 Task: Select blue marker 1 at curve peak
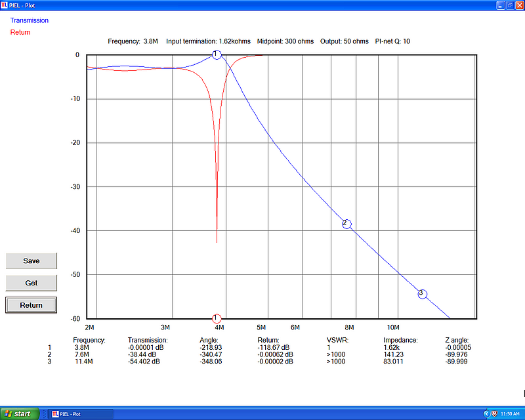click(x=217, y=54)
